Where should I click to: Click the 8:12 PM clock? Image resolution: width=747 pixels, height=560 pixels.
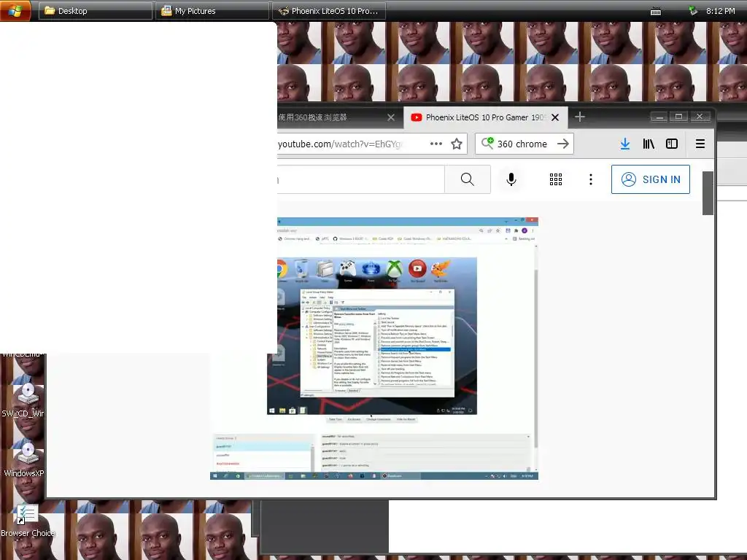point(720,11)
